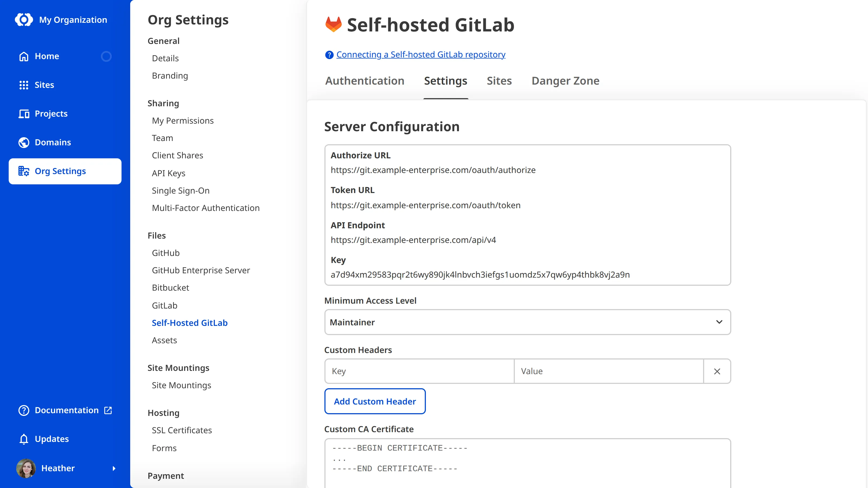Open Client Shares page
The height and width of the screenshot is (488, 868).
[177, 155]
